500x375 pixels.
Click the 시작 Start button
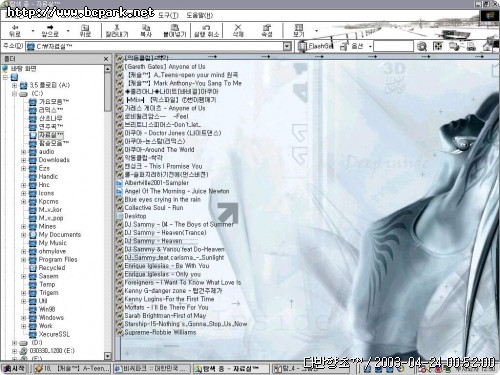[x=14, y=368]
